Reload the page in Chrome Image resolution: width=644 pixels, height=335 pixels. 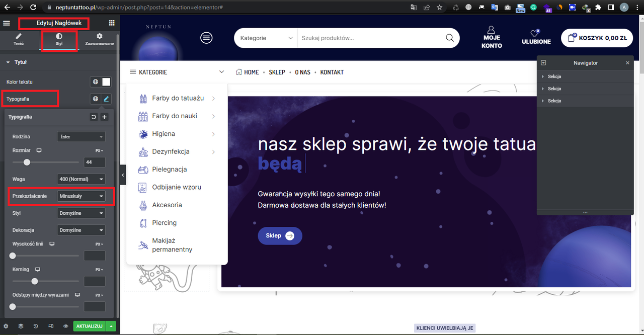tap(33, 8)
